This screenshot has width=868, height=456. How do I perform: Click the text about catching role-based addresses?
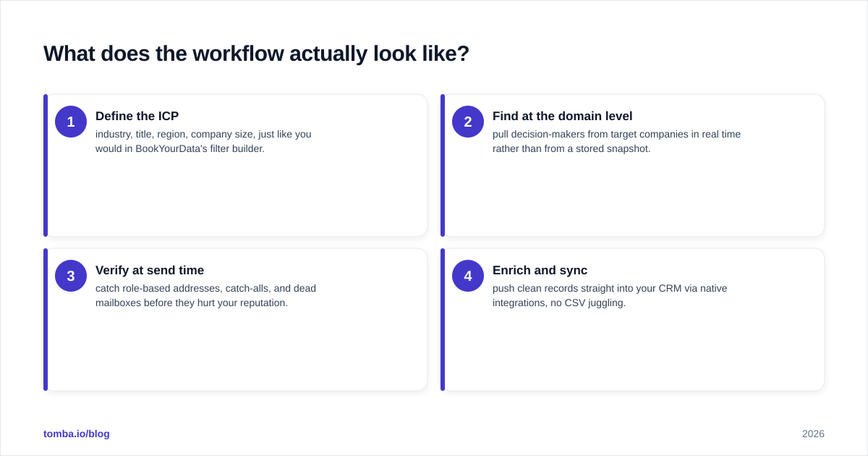click(x=205, y=295)
